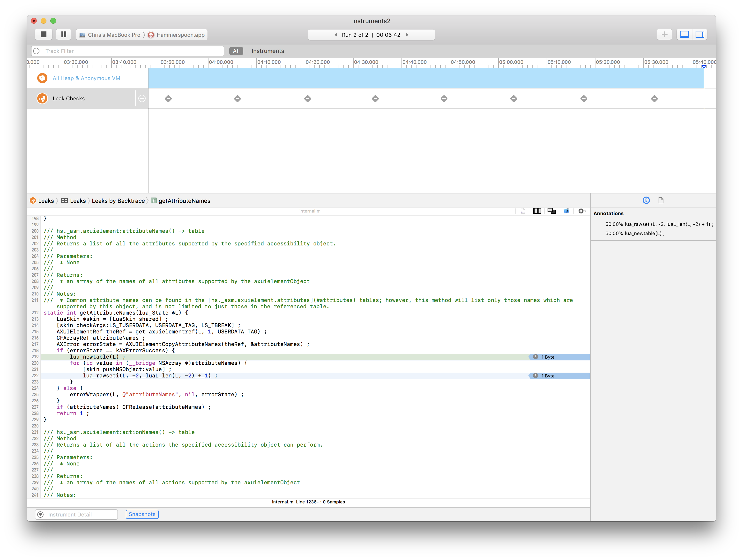Stop the recording
743x560 pixels.
pyautogui.click(x=43, y=34)
